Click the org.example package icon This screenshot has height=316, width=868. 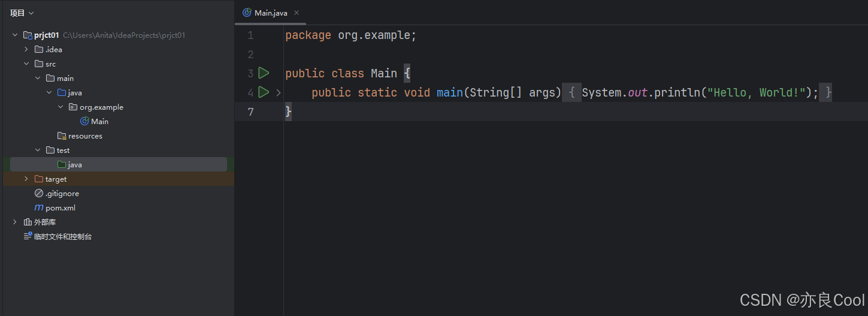pyautogui.click(x=73, y=107)
